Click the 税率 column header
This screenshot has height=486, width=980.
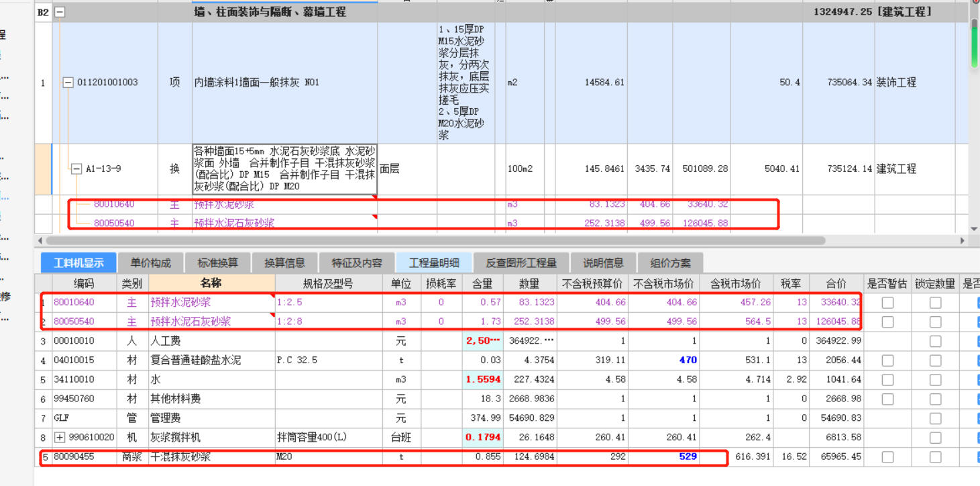tap(791, 284)
